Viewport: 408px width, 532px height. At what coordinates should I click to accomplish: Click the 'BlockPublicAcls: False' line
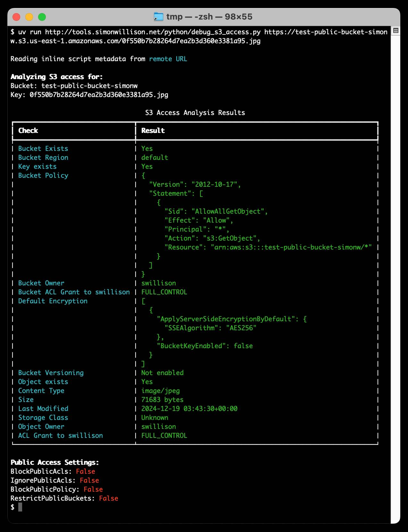point(53,471)
